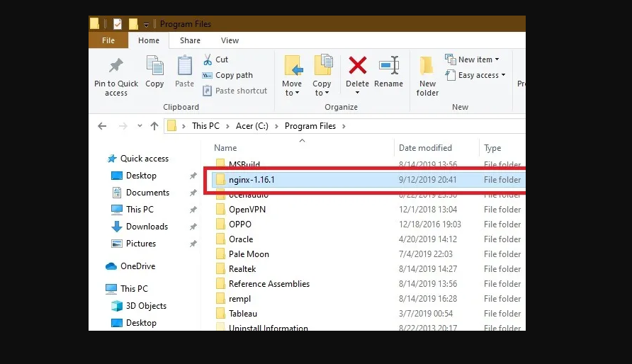
Task: Click the Oracle folder icon
Action: pos(220,239)
